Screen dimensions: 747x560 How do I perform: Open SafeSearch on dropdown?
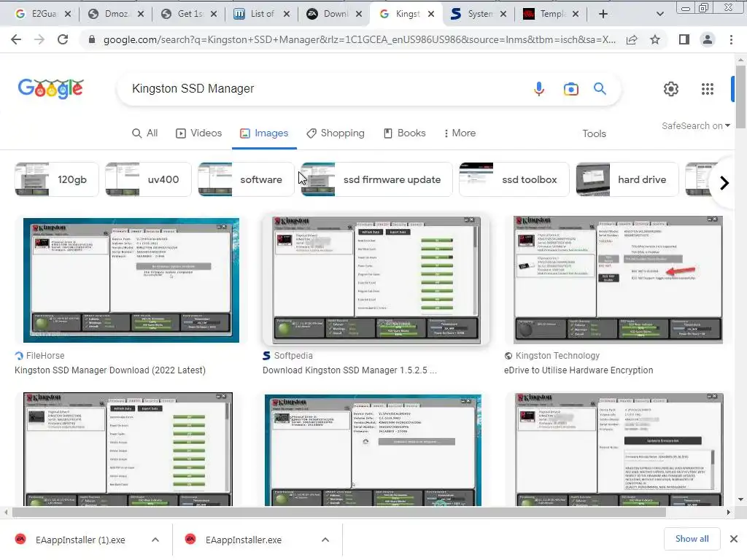tap(695, 125)
